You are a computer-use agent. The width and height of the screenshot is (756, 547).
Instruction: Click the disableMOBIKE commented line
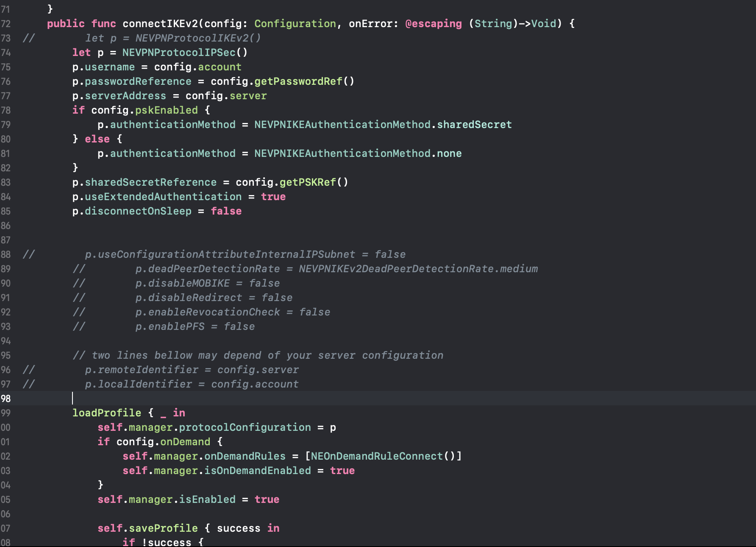[x=195, y=283]
